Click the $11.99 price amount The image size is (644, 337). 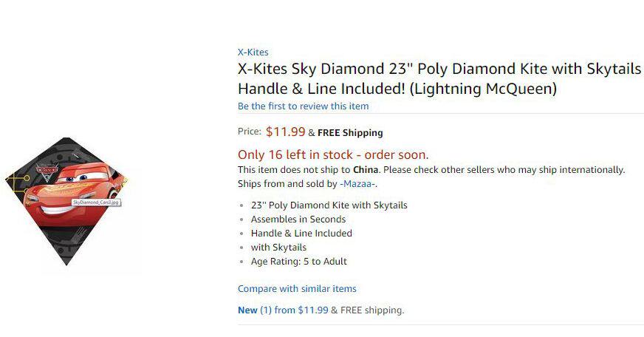click(285, 132)
